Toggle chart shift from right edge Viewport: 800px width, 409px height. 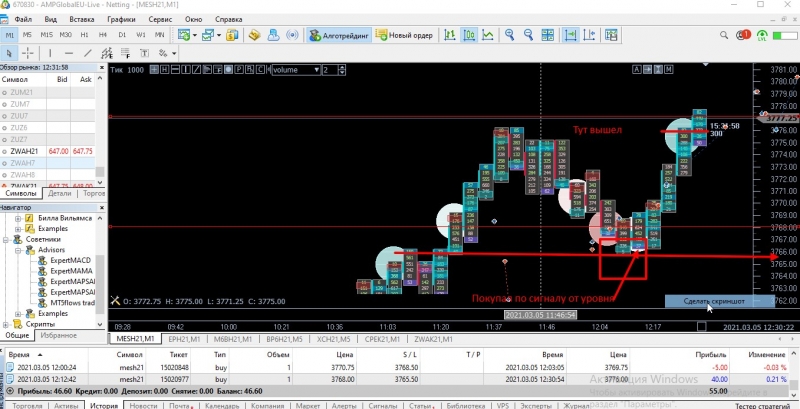click(589, 35)
